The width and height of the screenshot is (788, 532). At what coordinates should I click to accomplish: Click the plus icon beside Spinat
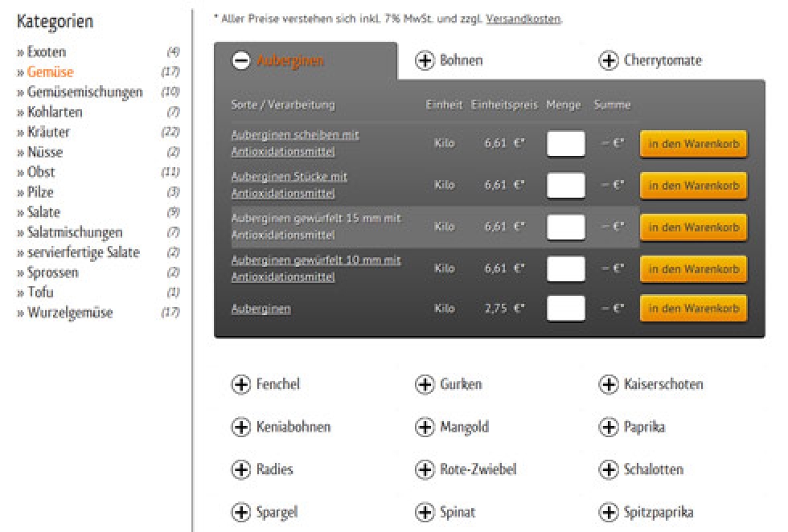click(x=425, y=513)
